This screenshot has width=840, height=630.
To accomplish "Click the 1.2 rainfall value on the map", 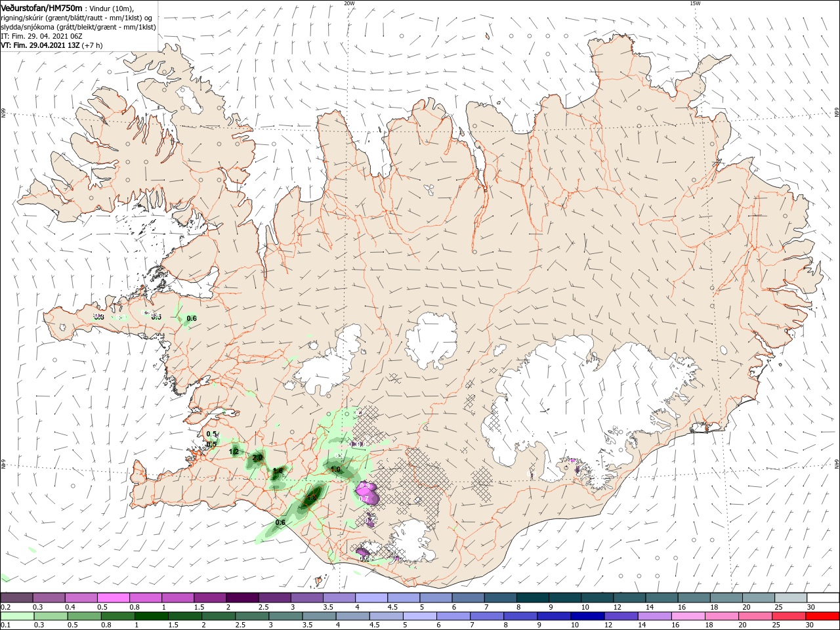I will (234, 451).
